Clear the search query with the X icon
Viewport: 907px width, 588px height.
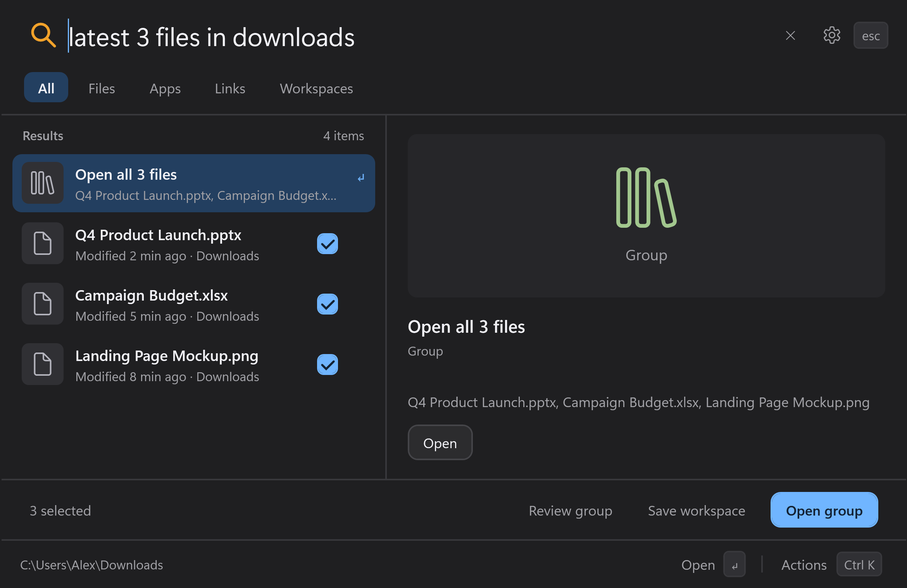coord(790,36)
